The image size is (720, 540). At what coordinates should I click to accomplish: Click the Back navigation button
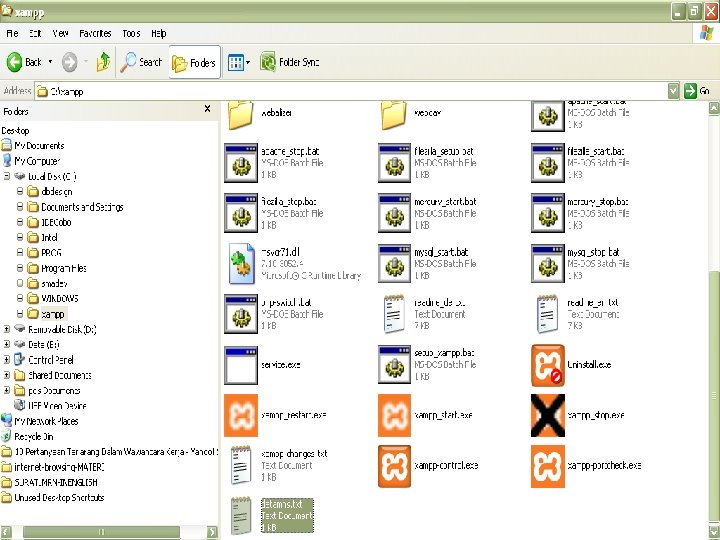tap(24, 62)
